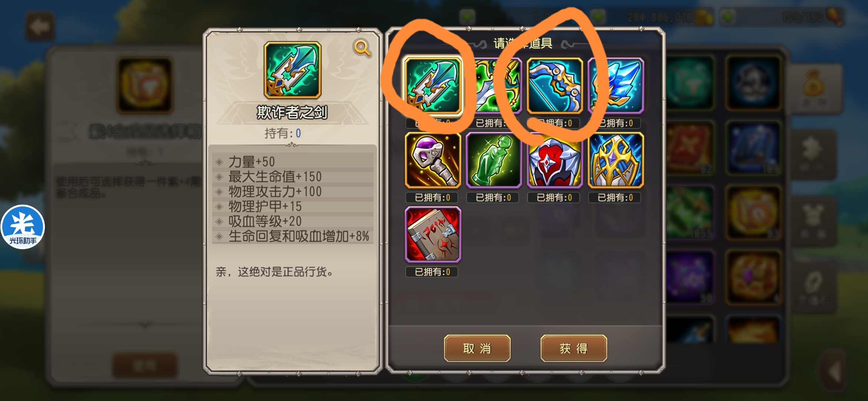Select the purple skull staff item
868x401 pixels.
(x=433, y=160)
